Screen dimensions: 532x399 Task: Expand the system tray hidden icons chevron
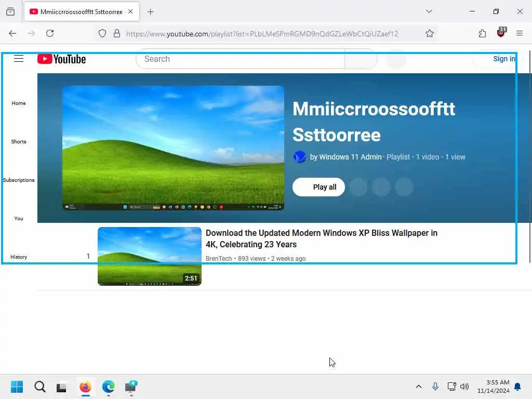coord(419,387)
